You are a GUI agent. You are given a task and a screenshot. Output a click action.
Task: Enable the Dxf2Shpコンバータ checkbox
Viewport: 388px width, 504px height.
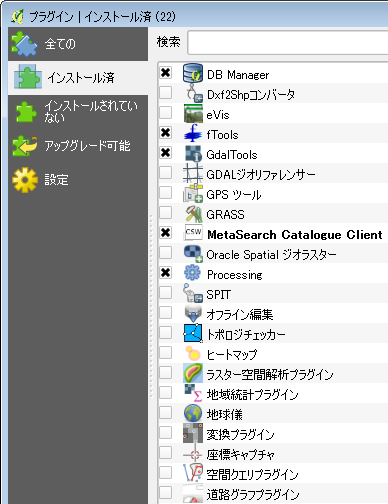tap(165, 93)
